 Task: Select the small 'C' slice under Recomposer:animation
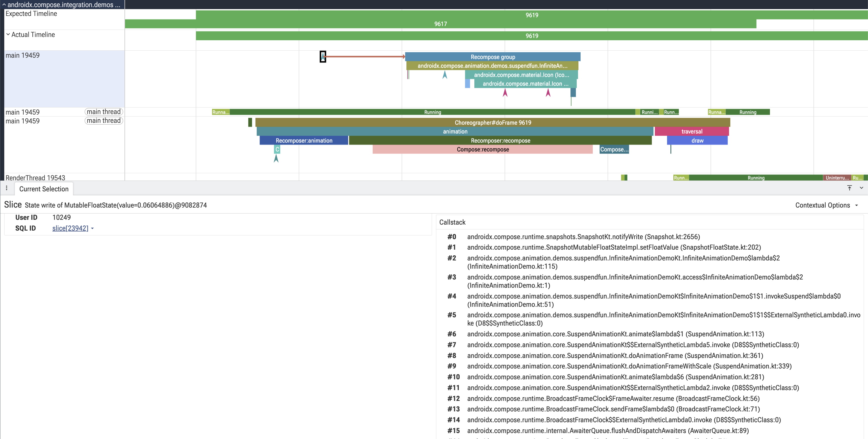point(277,149)
